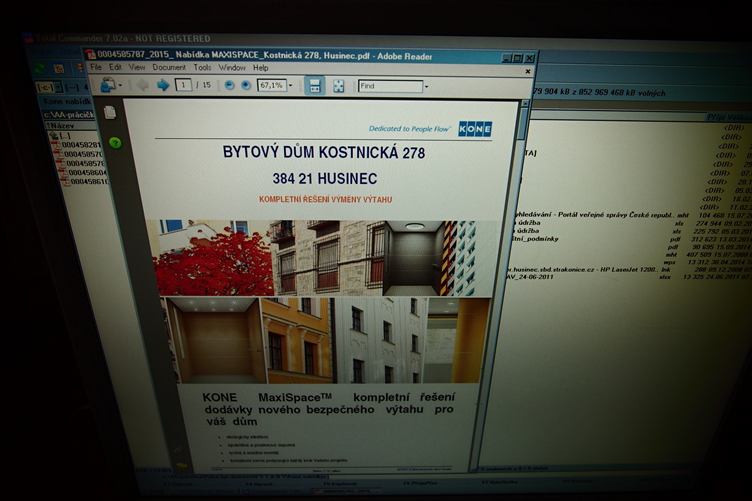Click the Název column header
752x501 pixels.
pyautogui.click(x=68, y=125)
